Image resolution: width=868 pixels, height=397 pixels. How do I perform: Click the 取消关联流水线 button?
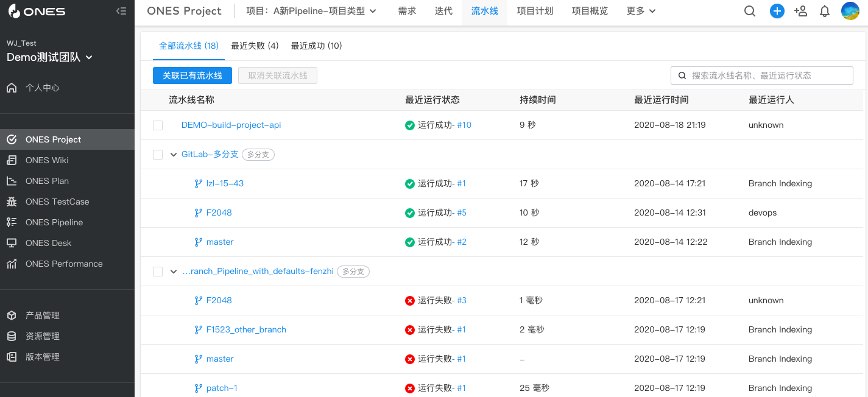pos(278,76)
